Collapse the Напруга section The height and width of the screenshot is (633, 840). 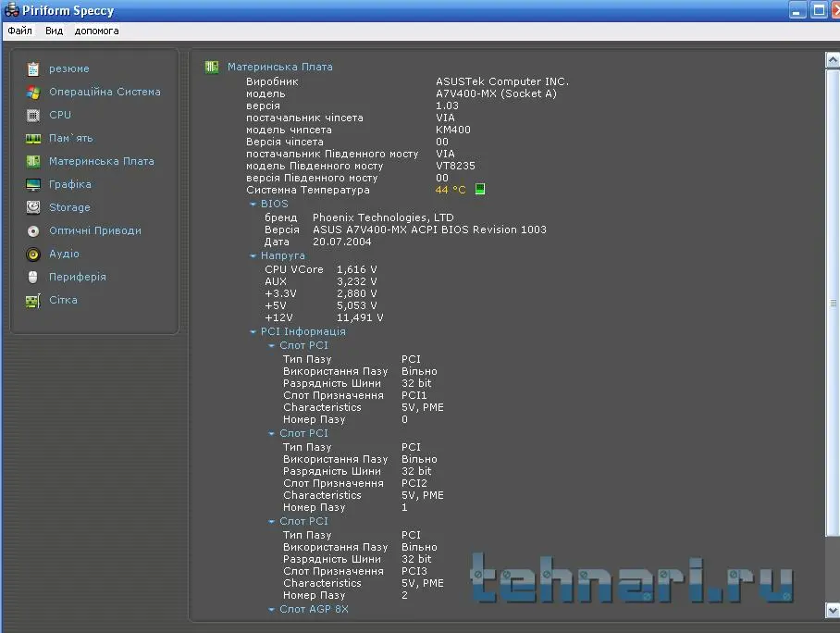pos(253,256)
